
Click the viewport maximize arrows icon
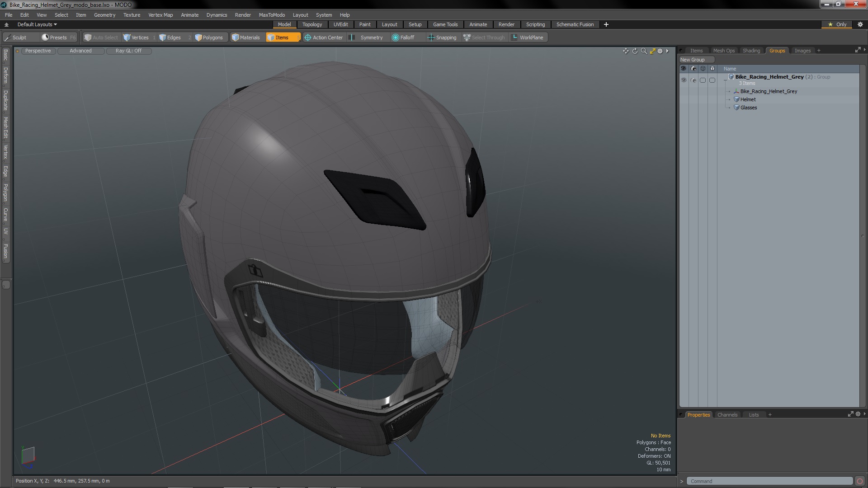(x=652, y=51)
